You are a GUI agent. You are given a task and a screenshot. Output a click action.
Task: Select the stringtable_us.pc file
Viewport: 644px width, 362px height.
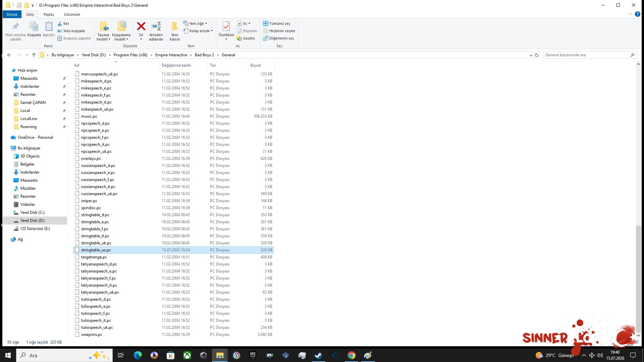pyautogui.click(x=173, y=250)
